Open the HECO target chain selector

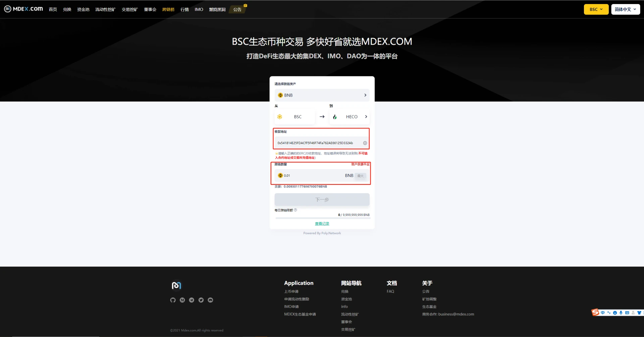(350, 117)
